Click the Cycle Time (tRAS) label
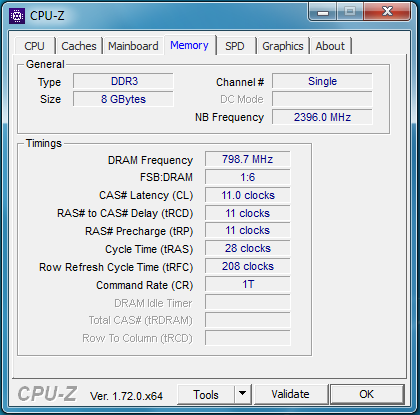 [x=149, y=249]
